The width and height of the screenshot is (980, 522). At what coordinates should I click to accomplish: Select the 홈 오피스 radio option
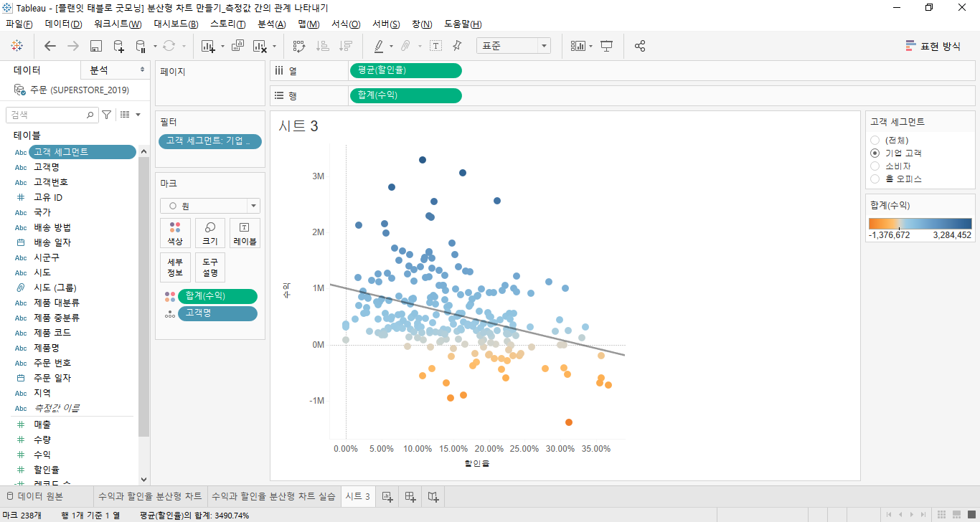click(875, 179)
